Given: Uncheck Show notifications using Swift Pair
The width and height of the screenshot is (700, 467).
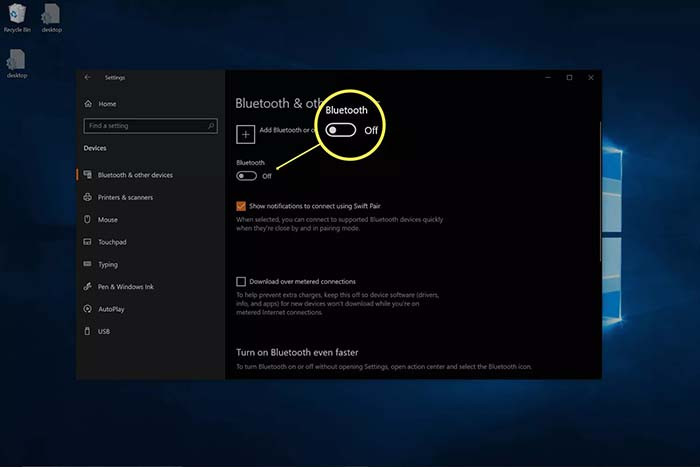Looking at the screenshot, I should click(x=241, y=206).
